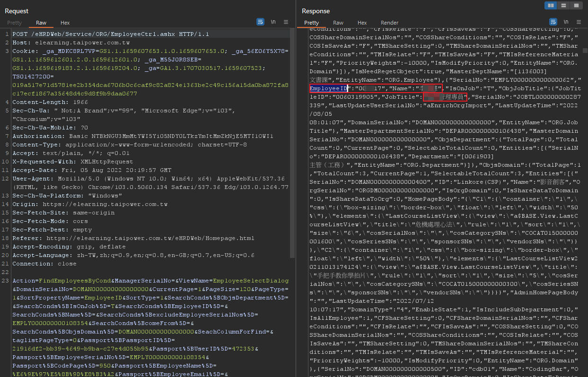Switch Response view to Raw tab
Image resolution: width=588 pixels, height=377 pixels.
[x=338, y=23]
